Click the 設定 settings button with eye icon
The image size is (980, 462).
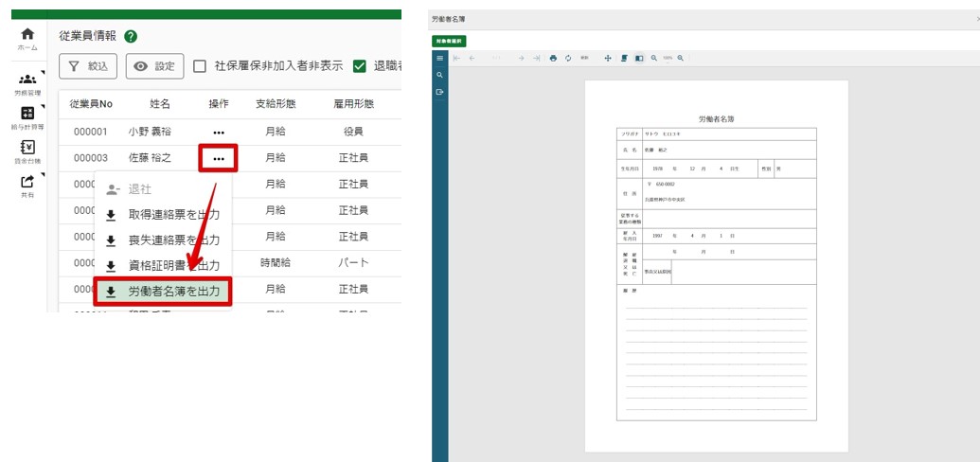tap(155, 66)
